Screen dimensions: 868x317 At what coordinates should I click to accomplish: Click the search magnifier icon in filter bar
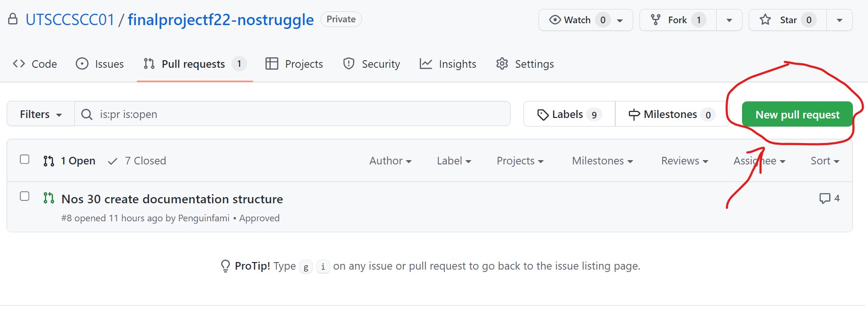click(x=87, y=115)
